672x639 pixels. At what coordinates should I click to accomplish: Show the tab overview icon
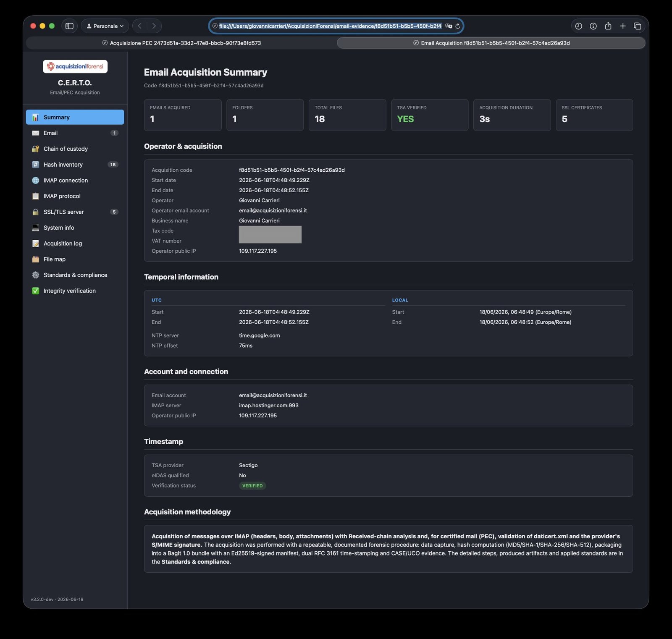pos(637,26)
